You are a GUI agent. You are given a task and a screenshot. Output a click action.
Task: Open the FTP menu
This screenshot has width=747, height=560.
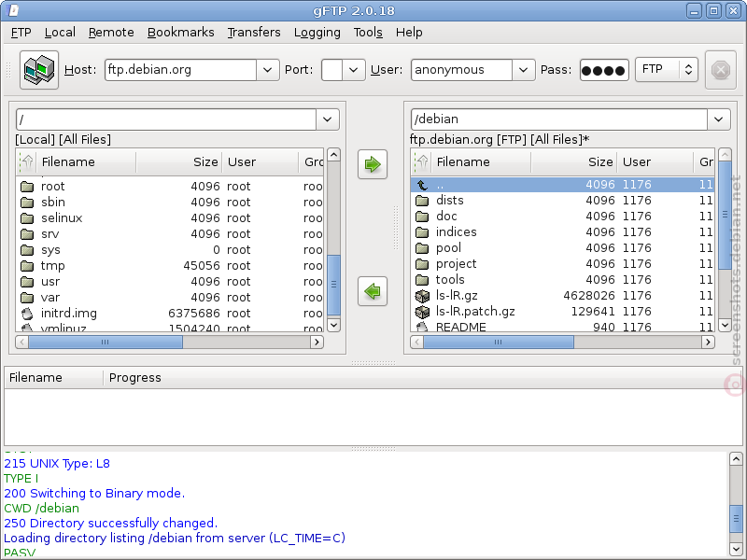[x=21, y=33]
